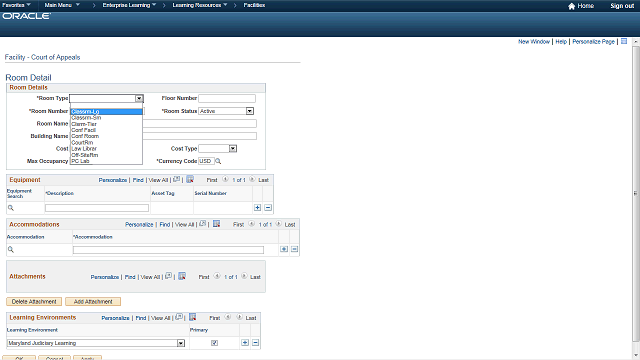Select Classrm-Lg from Room Type list

(106, 111)
